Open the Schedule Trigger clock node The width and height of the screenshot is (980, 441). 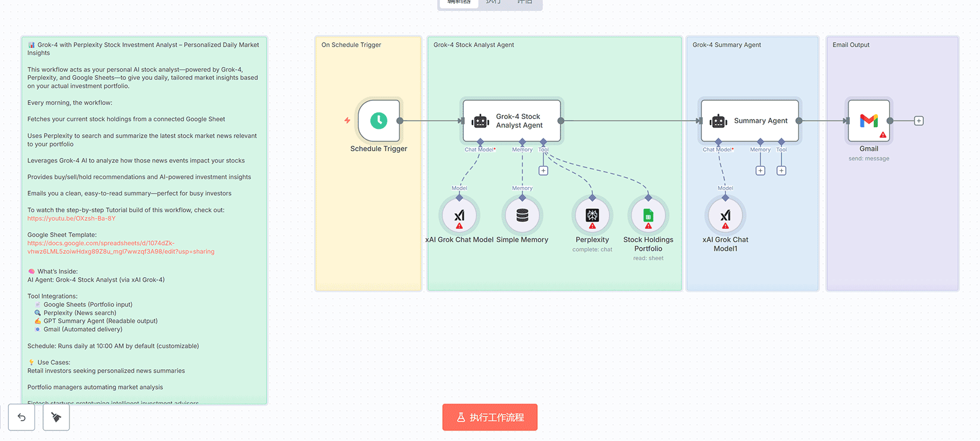pos(379,121)
